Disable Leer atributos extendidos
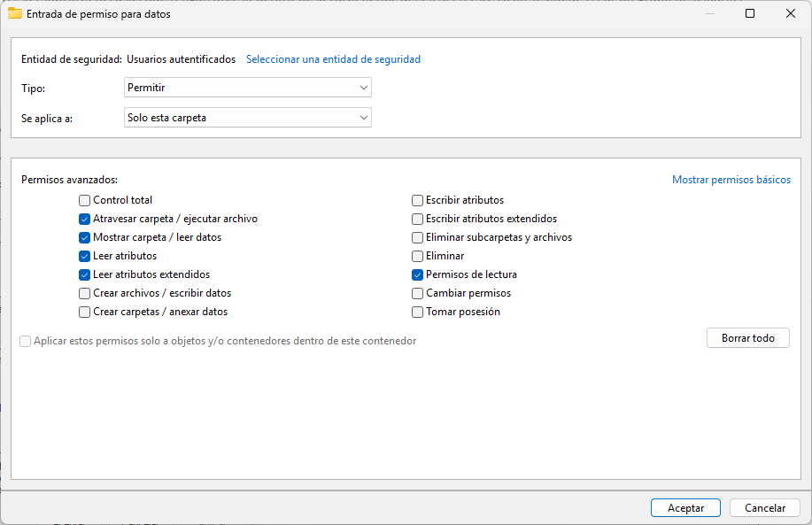The width and height of the screenshot is (812, 525). pos(84,274)
